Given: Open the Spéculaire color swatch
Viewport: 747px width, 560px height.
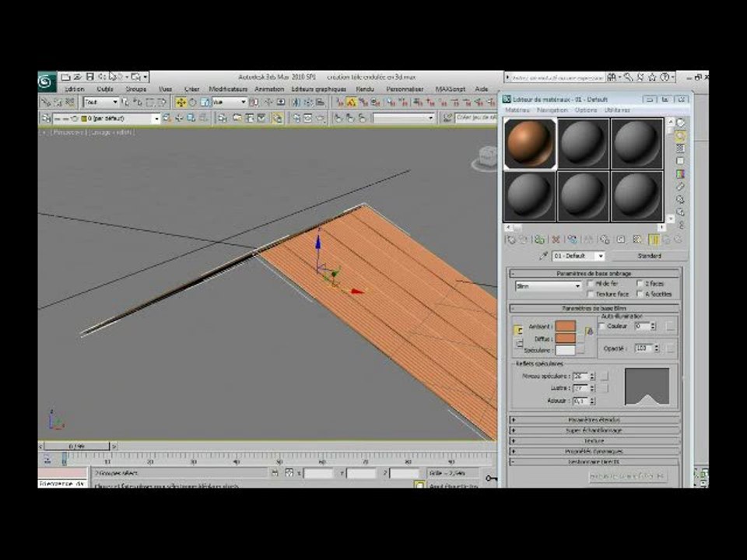Looking at the screenshot, I should (566, 351).
